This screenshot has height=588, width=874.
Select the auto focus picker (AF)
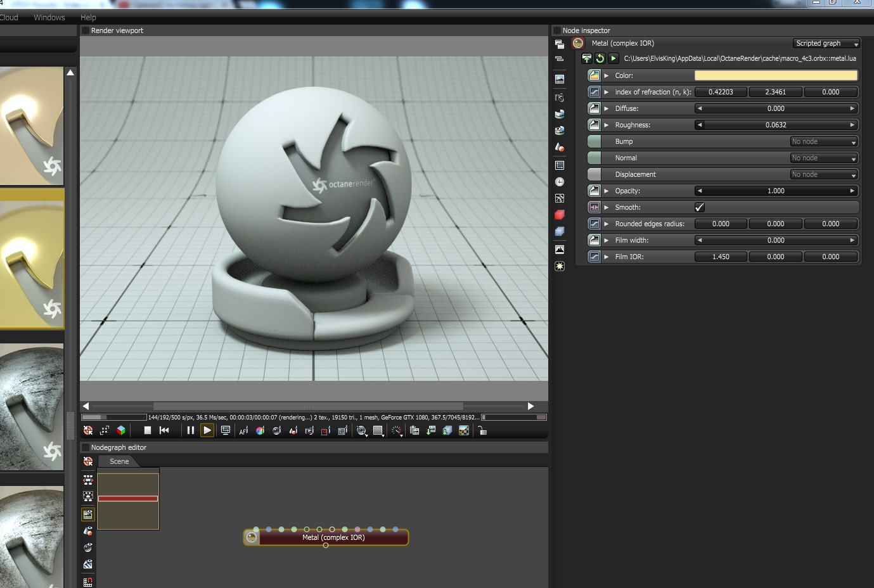coord(243,431)
